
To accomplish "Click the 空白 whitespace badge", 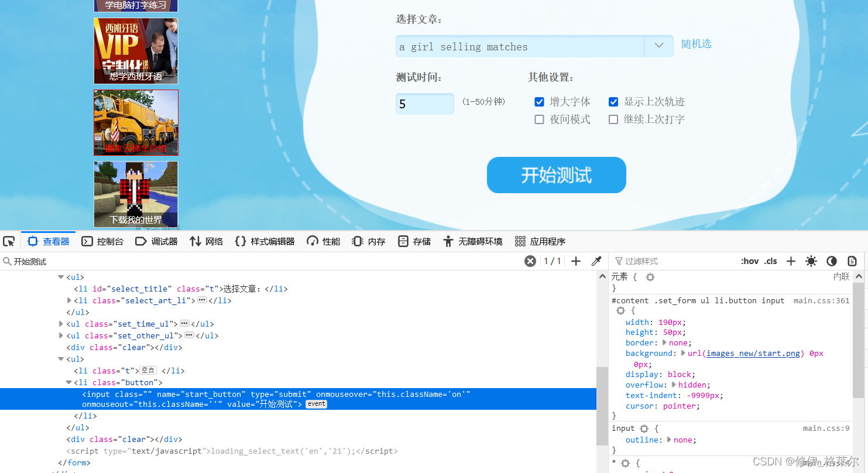I will 148,371.
